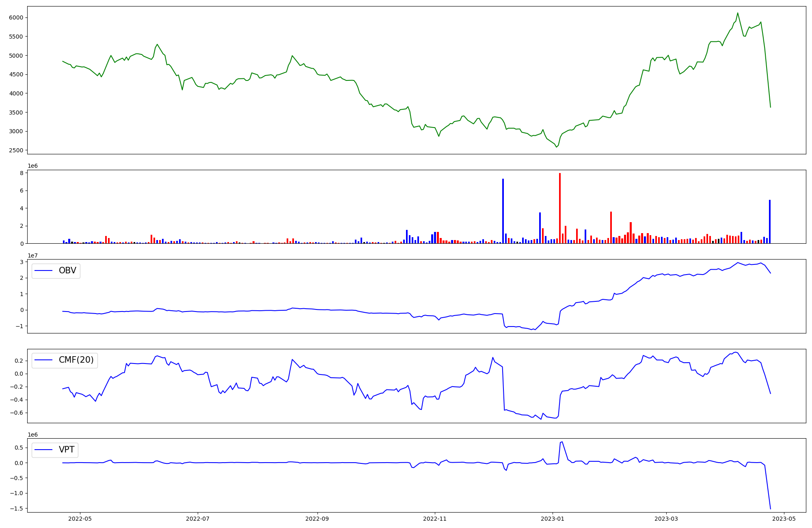Click the 2023-05 x-axis date label

(x=784, y=519)
